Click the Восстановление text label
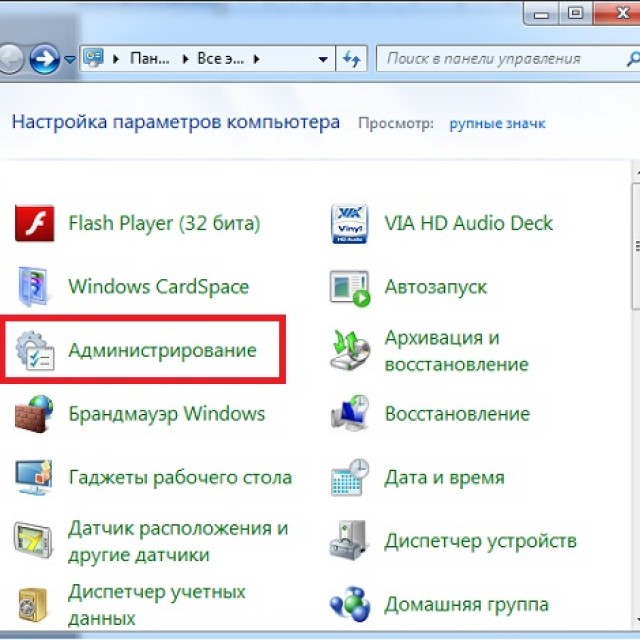Screen dimensions: 640x640 (x=457, y=413)
